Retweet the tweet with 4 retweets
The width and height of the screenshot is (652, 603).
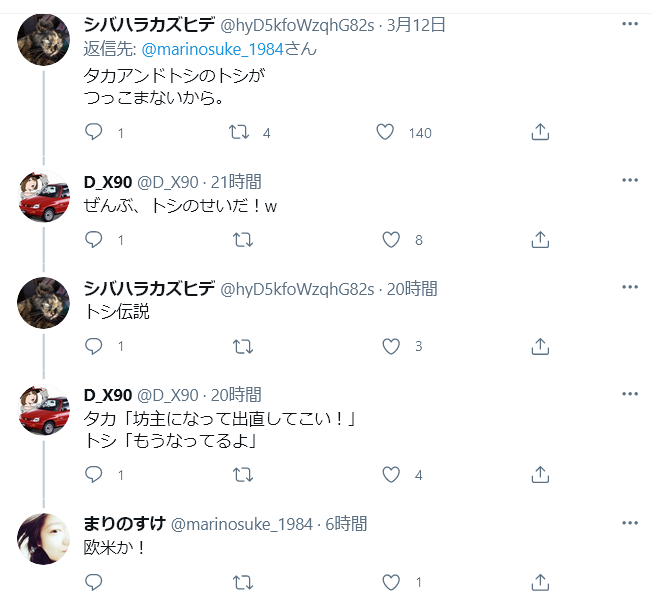pyautogui.click(x=239, y=132)
